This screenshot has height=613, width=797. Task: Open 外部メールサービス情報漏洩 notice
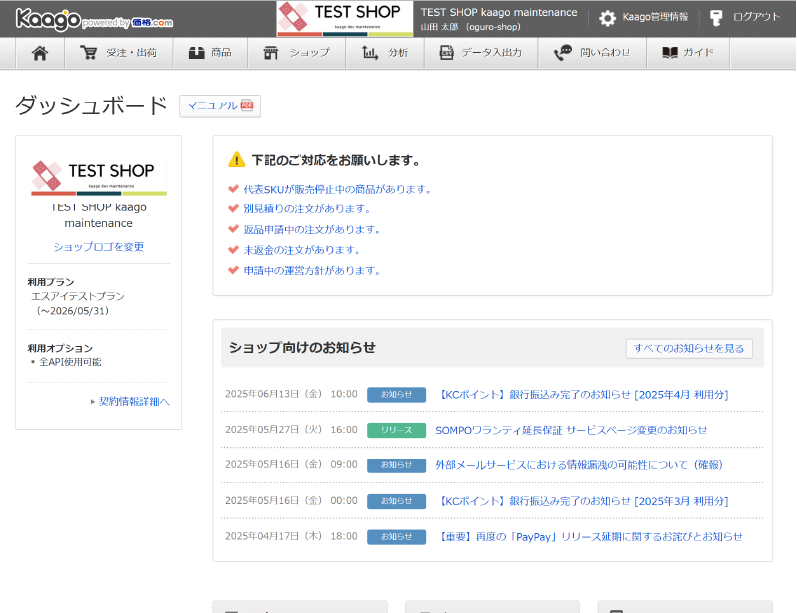579,465
